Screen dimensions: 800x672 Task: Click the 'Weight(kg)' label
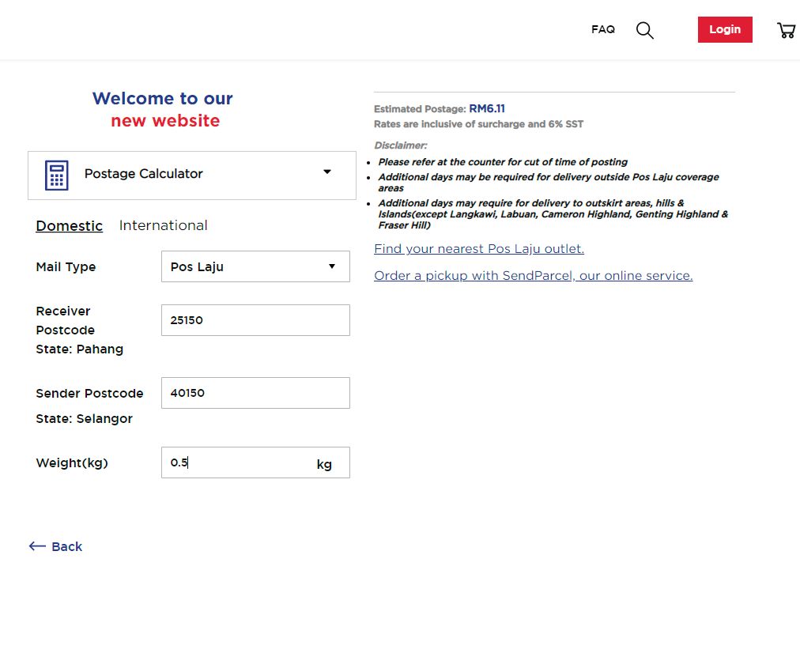click(72, 462)
